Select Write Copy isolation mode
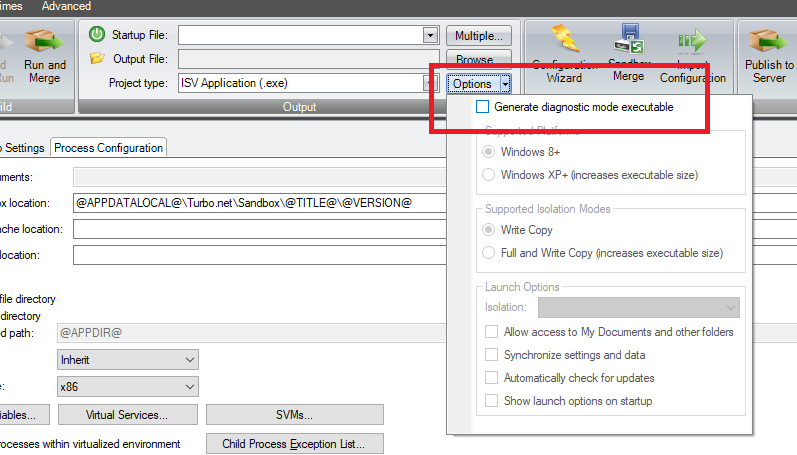The width and height of the screenshot is (797, 455). pos(488,230)
